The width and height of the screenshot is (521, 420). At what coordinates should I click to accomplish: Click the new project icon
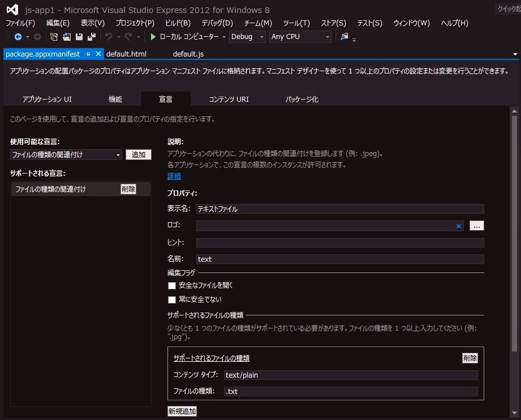[x=54, y=37]
